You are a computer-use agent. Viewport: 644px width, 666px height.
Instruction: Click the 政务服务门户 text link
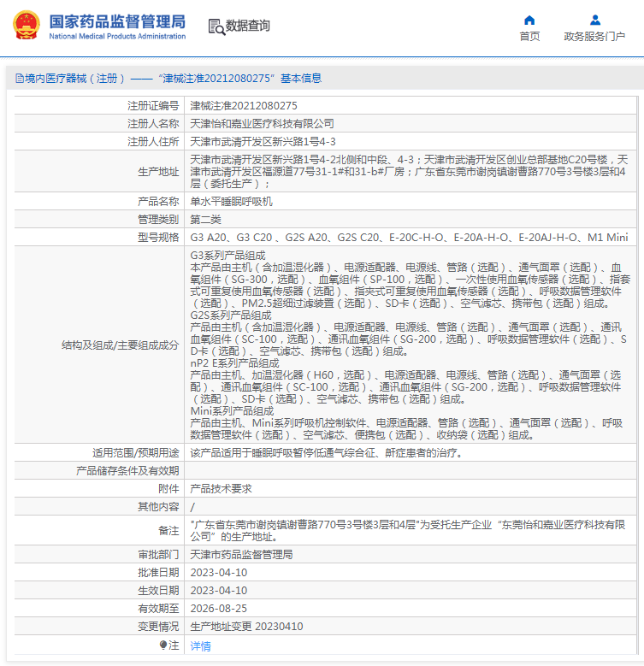click(x=594, y=37)
